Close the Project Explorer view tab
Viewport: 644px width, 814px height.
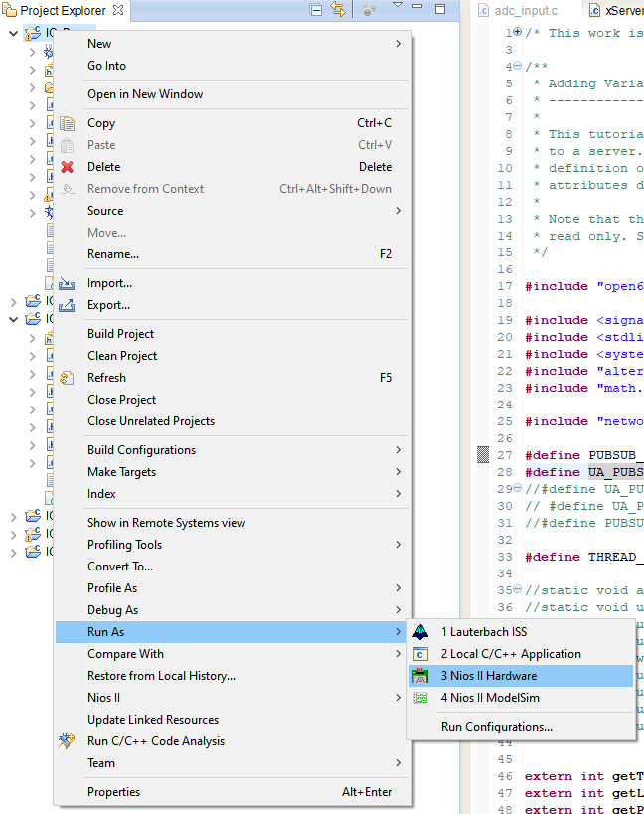pos(118,10)
